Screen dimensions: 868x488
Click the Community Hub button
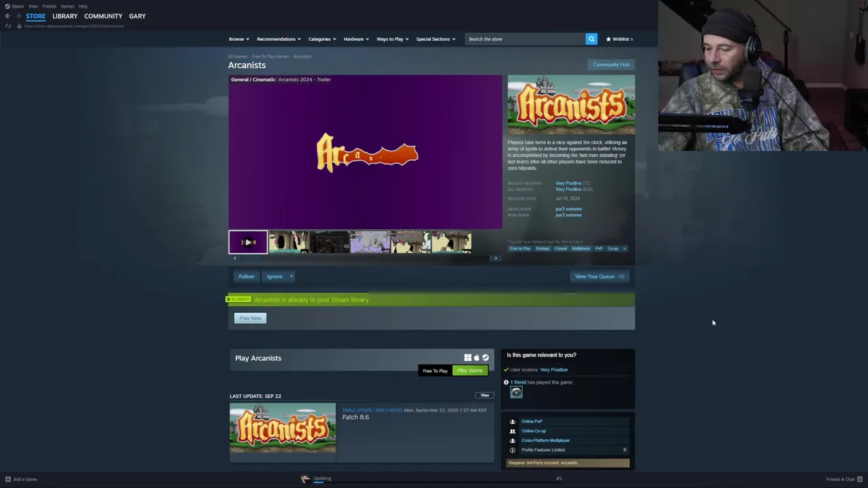pyautogui.click(x=611, y=64)
